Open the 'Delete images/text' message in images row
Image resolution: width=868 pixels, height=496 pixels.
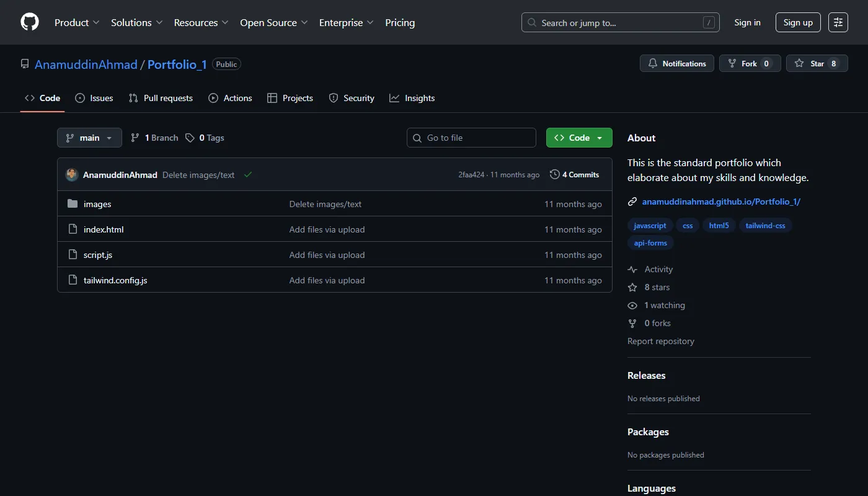click(325, 204)
